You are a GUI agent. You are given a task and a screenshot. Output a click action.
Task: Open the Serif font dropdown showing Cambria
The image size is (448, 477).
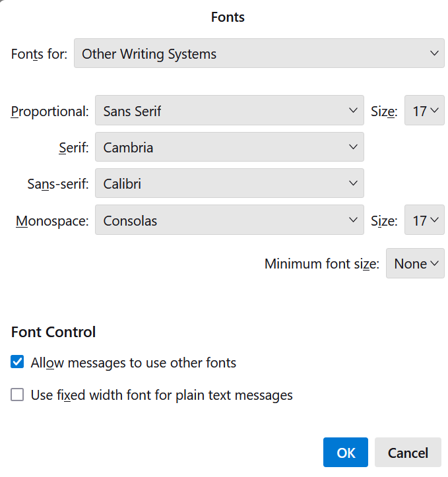[230, 147]
